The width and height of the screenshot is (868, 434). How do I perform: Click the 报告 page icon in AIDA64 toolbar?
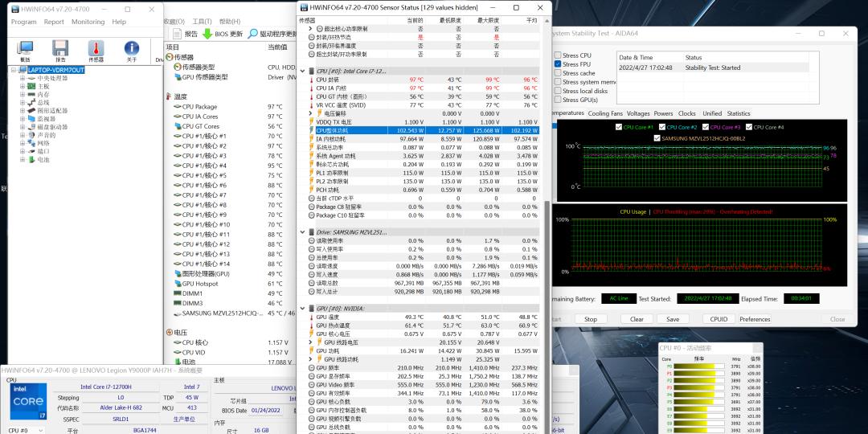pyautogui.click(x=177, y=34)
